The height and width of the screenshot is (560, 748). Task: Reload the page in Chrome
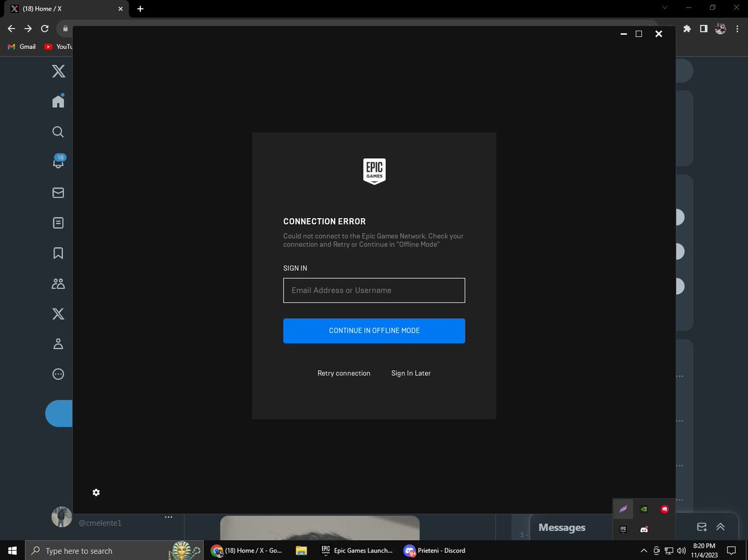pyautogui.click(x=45, y=29)
